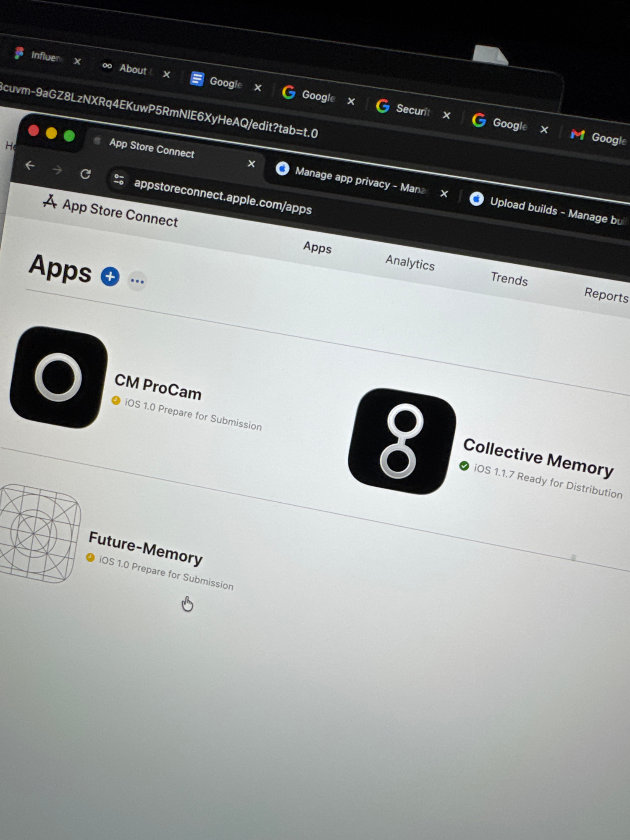Image resolution: width=630 pixels, height=840 pixels.
Task: Open the three-dot more options menu
Action: point(137,281)
